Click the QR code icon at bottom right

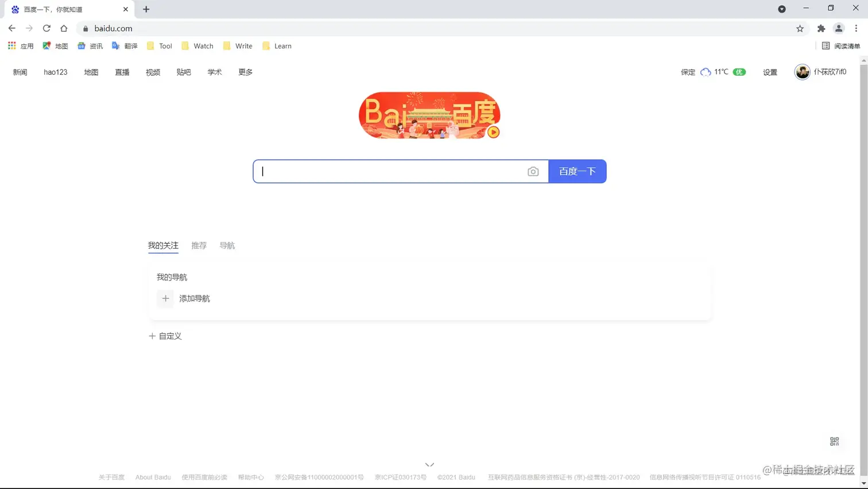835,441
